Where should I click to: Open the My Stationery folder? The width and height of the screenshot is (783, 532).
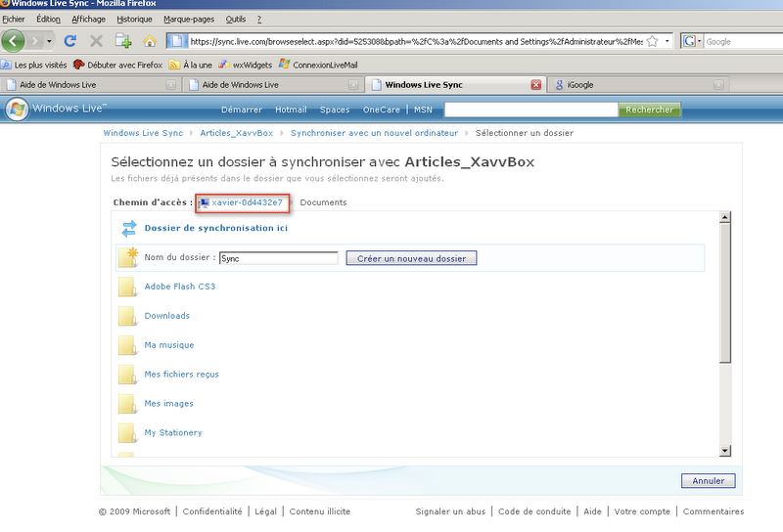tap(173, 432)
